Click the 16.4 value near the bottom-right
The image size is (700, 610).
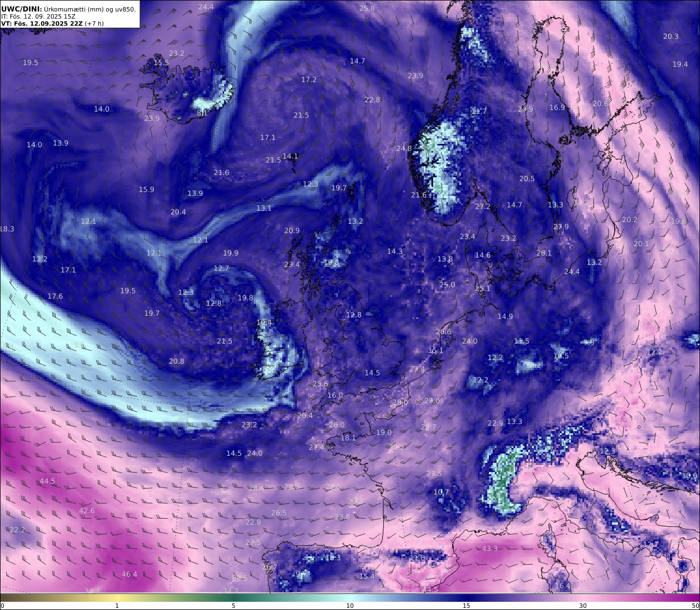(563, 585)
